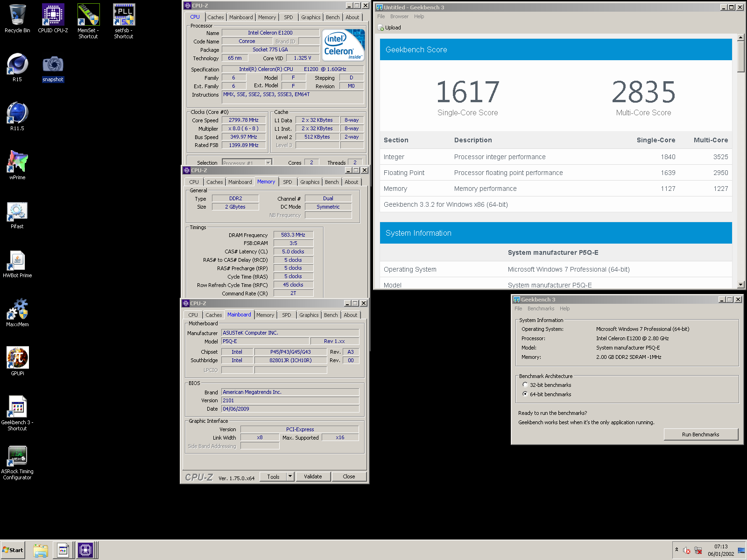The width and height of the screenshot is (747, 560).
Task: Launch MaxxMem desktop icon
Action: (17, 313)
